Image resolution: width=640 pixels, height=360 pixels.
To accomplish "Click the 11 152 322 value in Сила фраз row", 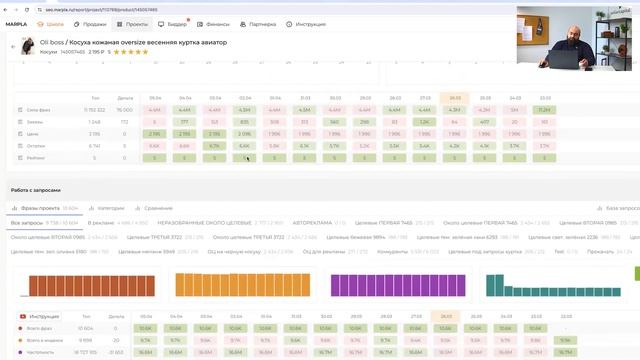I will 95,110.
